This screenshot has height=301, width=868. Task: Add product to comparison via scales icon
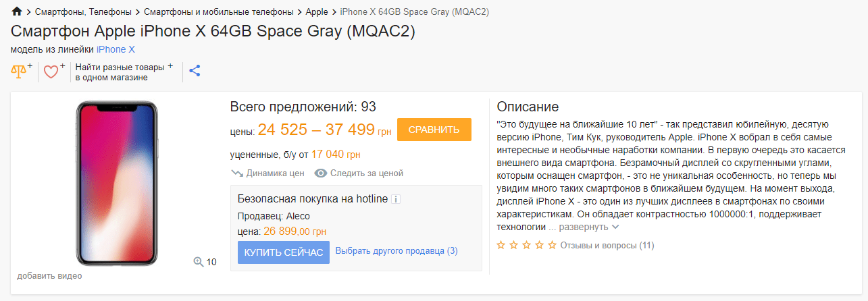[x=20, y=71]
